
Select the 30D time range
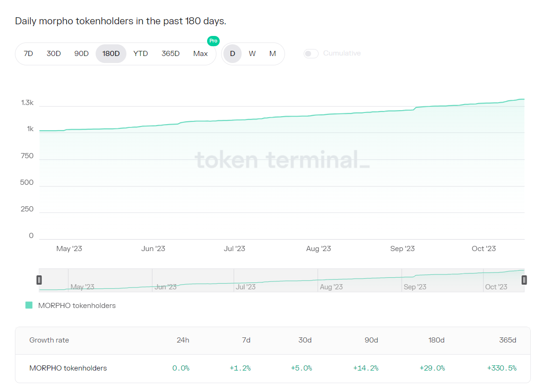(54, 54)
